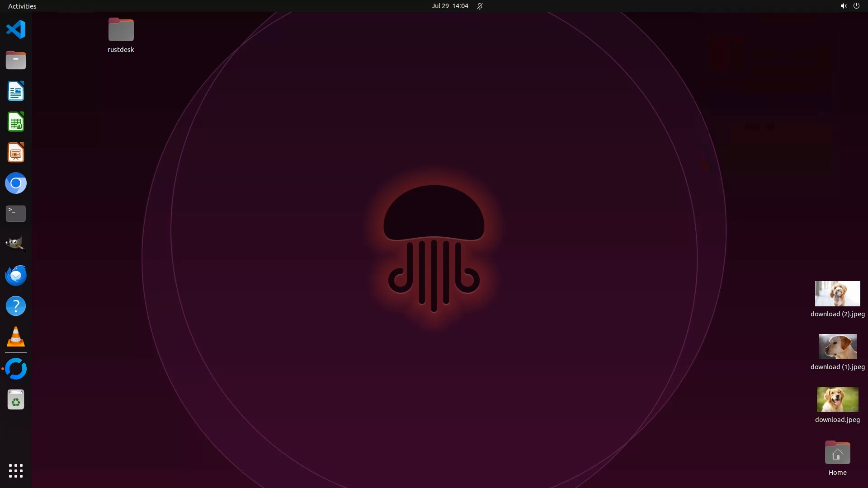Open the Terminal dock icon
Viewport: 868px width, 488px height.
point(16,214)
